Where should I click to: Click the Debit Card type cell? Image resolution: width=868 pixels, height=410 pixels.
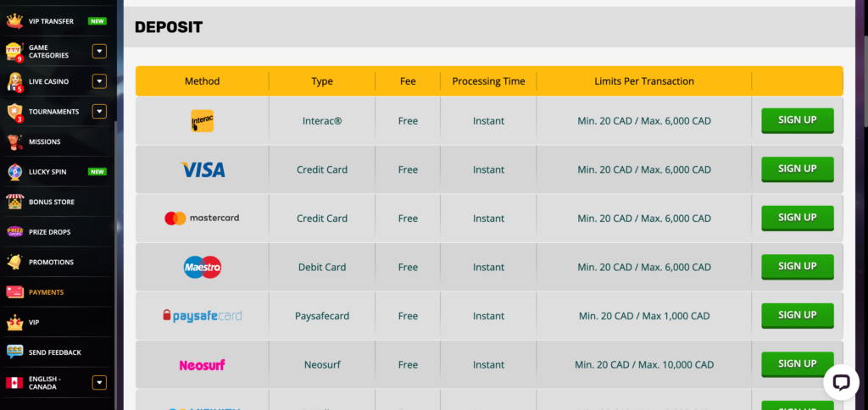(322, 267)
